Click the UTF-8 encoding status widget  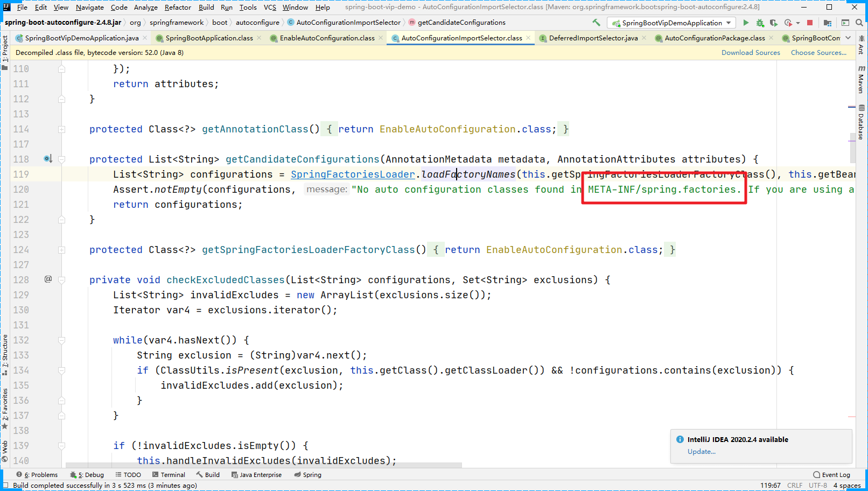point(817,485)
